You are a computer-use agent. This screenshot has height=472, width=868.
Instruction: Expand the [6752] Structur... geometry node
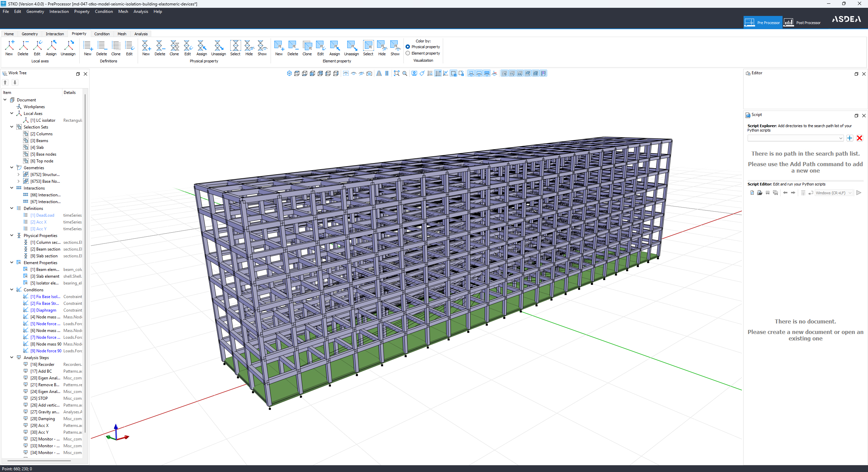coord(19,174)
